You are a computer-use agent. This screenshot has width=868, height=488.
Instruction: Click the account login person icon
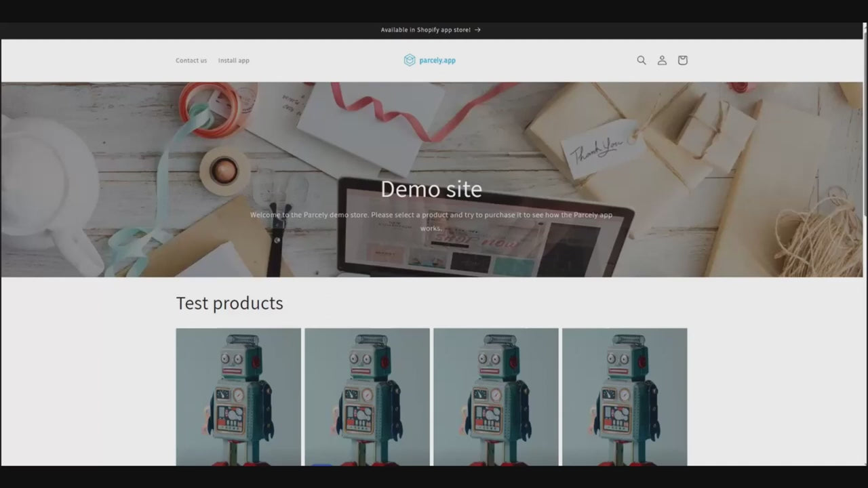[662, 60]
